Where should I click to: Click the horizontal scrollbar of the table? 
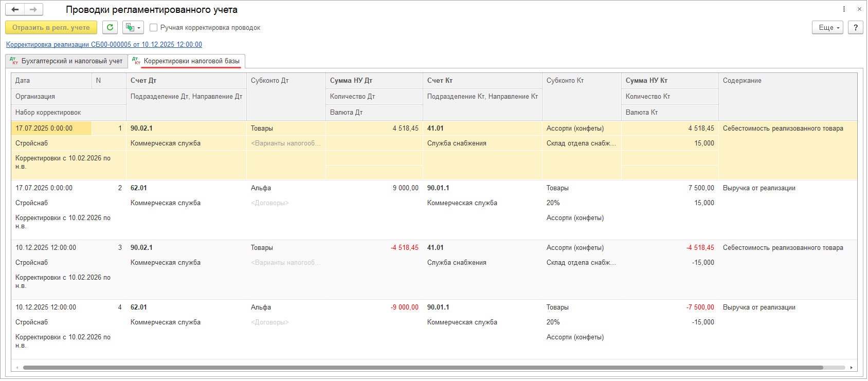[x=422, y=368]
